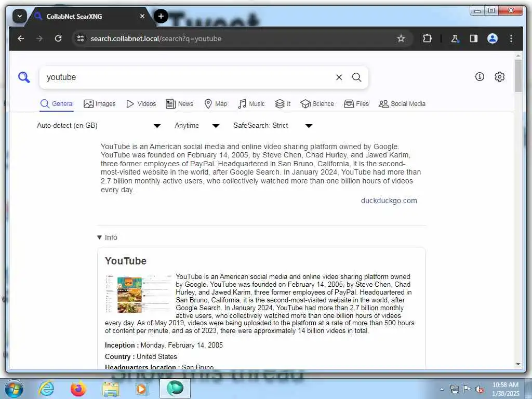
Task: Follow the duckduckgo.com source link
Action: point(389,201)
